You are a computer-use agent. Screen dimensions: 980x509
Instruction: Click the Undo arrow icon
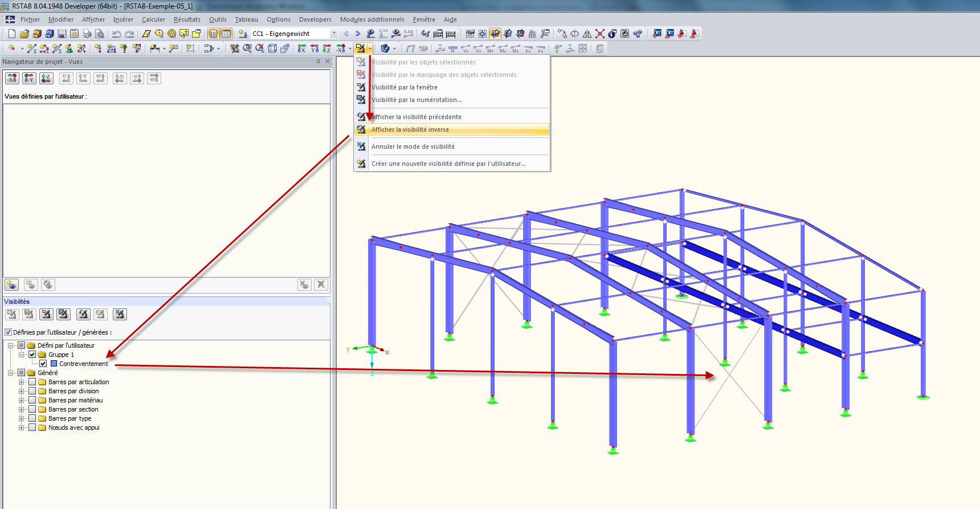(116, 34)
